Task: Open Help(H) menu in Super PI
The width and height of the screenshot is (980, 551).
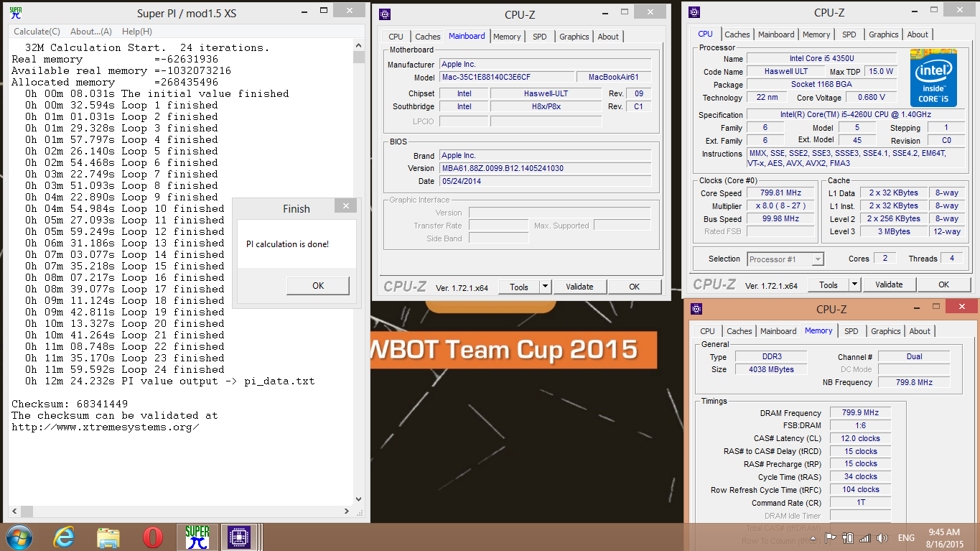Action: (x=137, y=32)
